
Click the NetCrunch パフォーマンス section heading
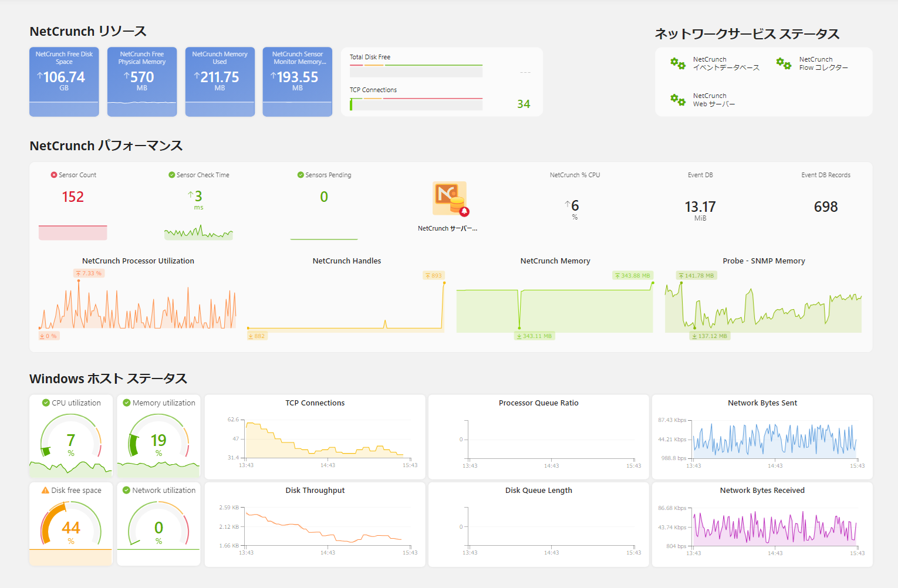(x=106, y=146)
